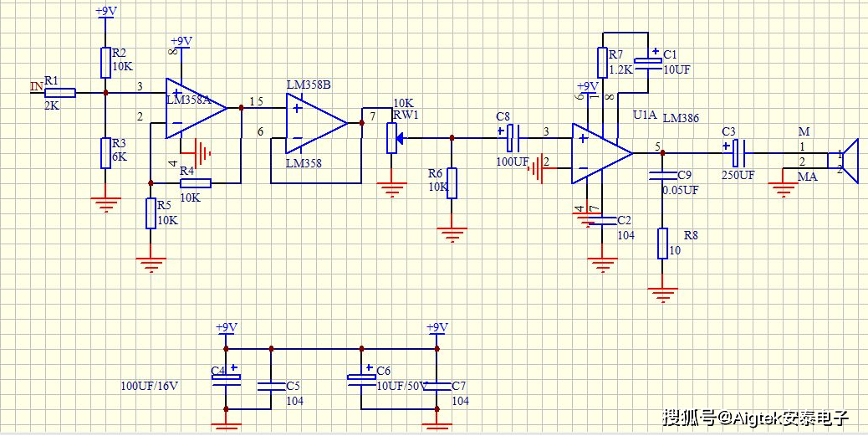This screenshot has width=868, height=436.
Task: Select the LM386 amplifier triangle
Action: point(602,153)
